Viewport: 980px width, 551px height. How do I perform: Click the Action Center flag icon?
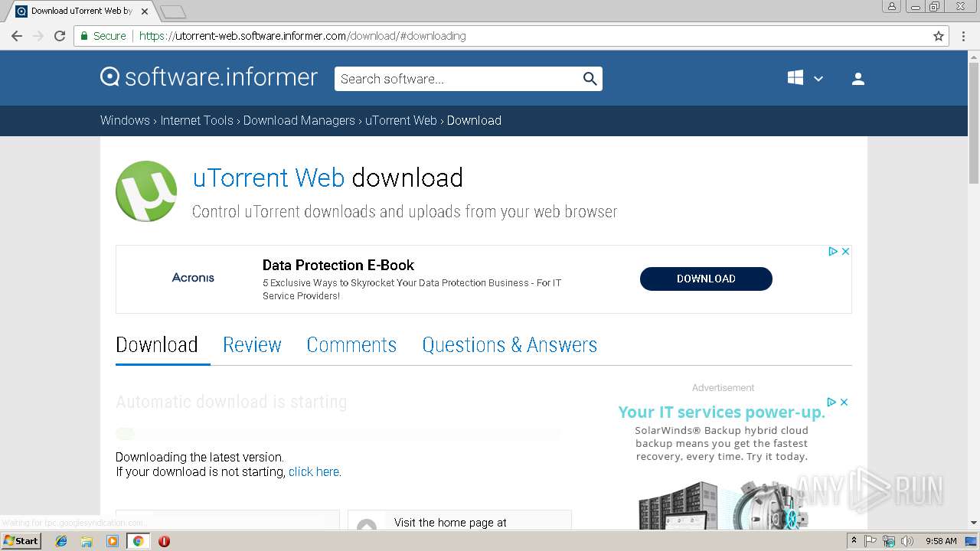point(871,541)
